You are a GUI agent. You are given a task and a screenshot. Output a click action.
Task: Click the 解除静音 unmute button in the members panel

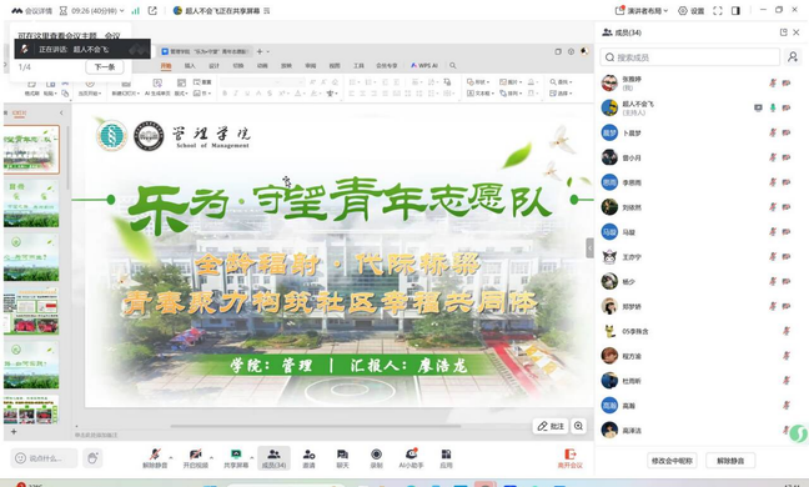point(730,461)
